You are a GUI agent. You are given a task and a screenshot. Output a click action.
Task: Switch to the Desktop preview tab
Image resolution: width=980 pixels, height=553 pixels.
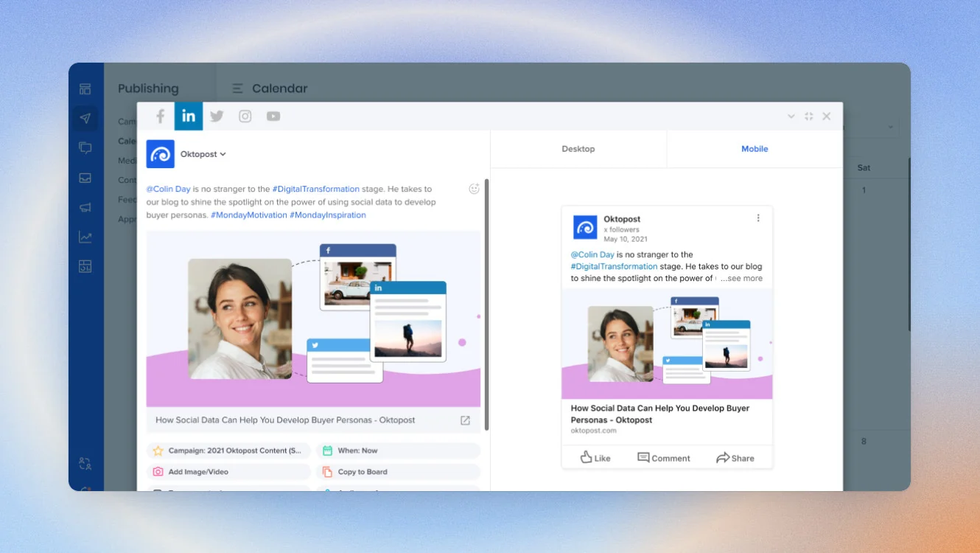click(578, 149)
